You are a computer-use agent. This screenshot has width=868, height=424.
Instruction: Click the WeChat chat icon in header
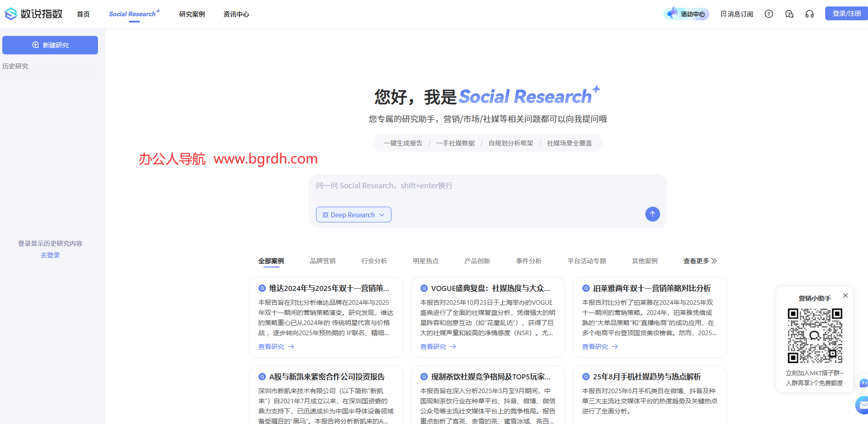coord(789,14)
